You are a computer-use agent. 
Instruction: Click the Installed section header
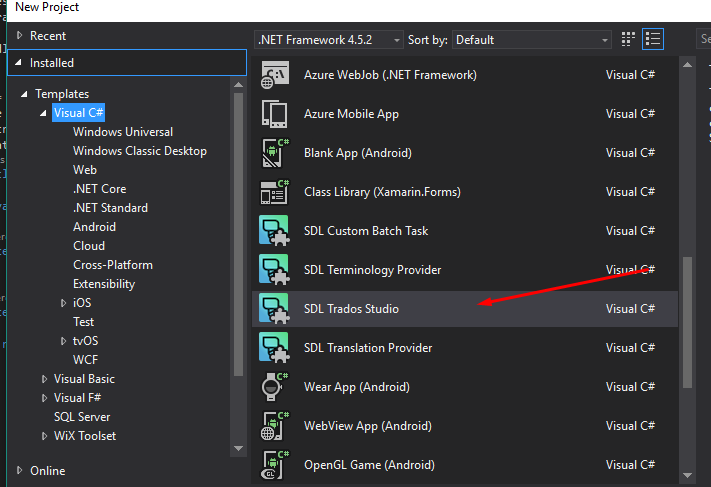click(x=127, y=63)
